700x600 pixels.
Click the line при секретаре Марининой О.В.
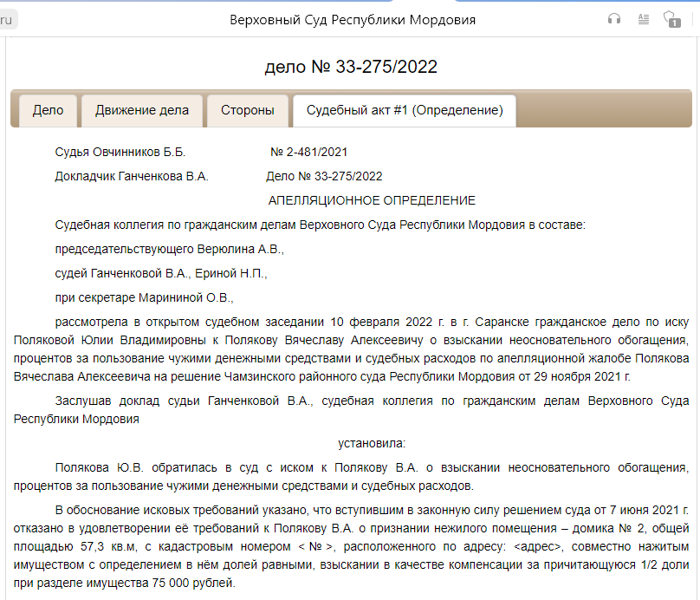[144, 297]
